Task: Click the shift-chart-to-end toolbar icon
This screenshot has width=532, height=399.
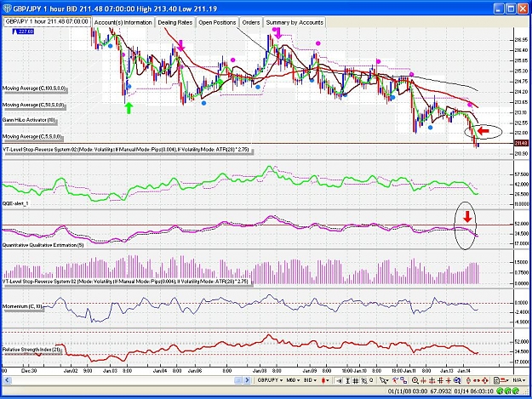Action: [339, 380]
